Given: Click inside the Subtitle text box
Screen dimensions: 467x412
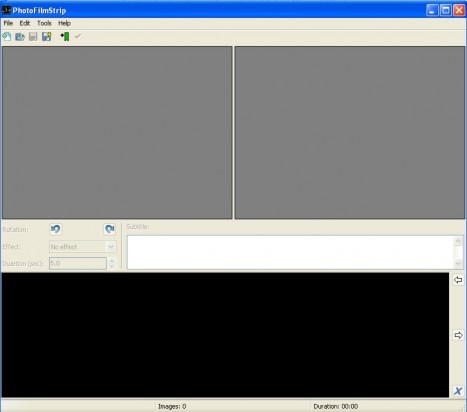Looking at the screenshot, I should click(290, 252).
